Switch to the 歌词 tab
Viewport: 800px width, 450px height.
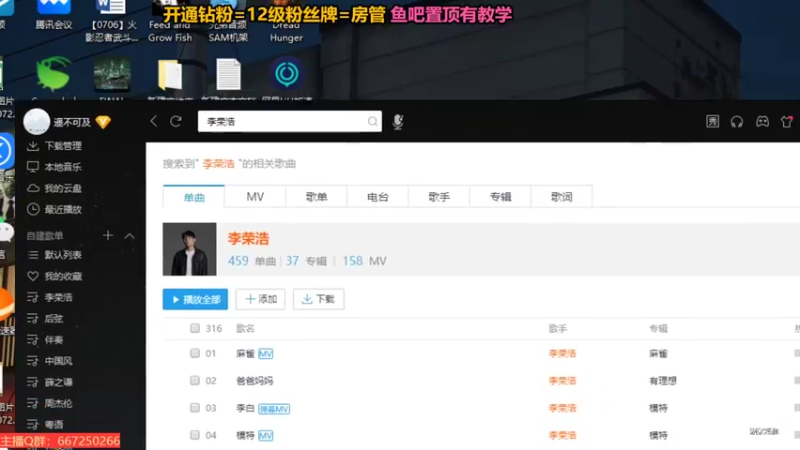[x=561, y=196]
